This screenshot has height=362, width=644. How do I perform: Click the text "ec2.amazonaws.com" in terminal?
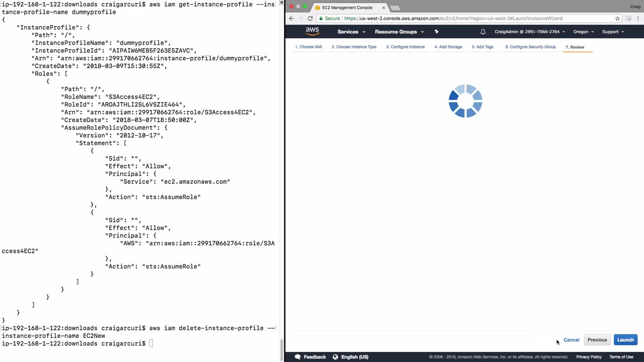tap(195, 182)
